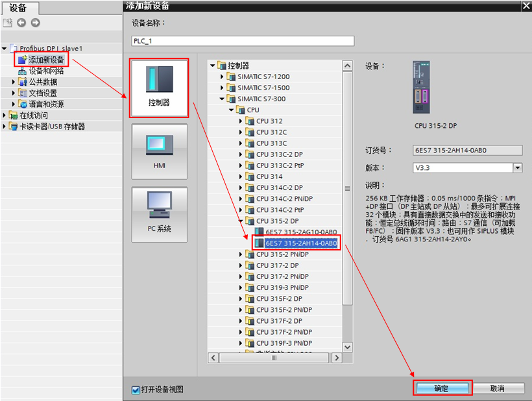Click the new project tree icon in toolbar

[x=7, y=23]
